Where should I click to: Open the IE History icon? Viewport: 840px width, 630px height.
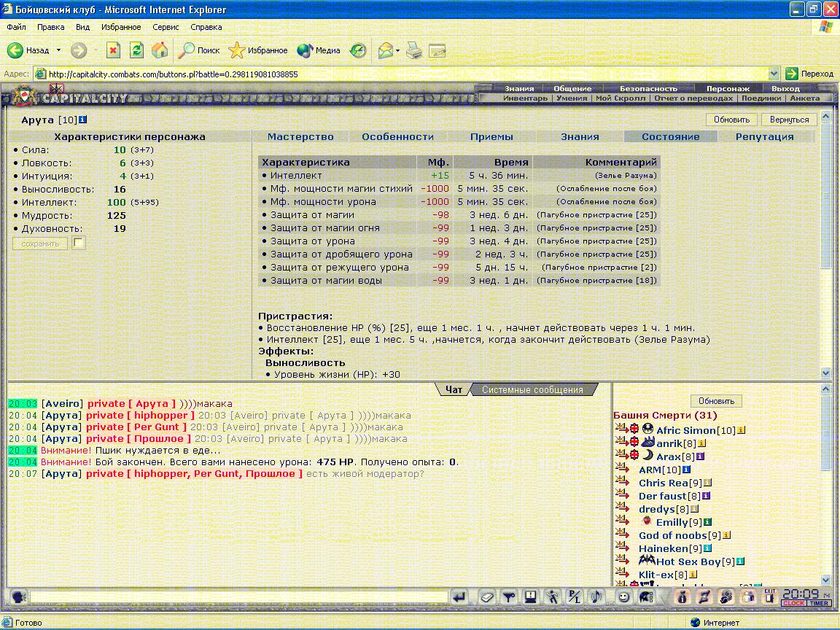pos(358,50)
